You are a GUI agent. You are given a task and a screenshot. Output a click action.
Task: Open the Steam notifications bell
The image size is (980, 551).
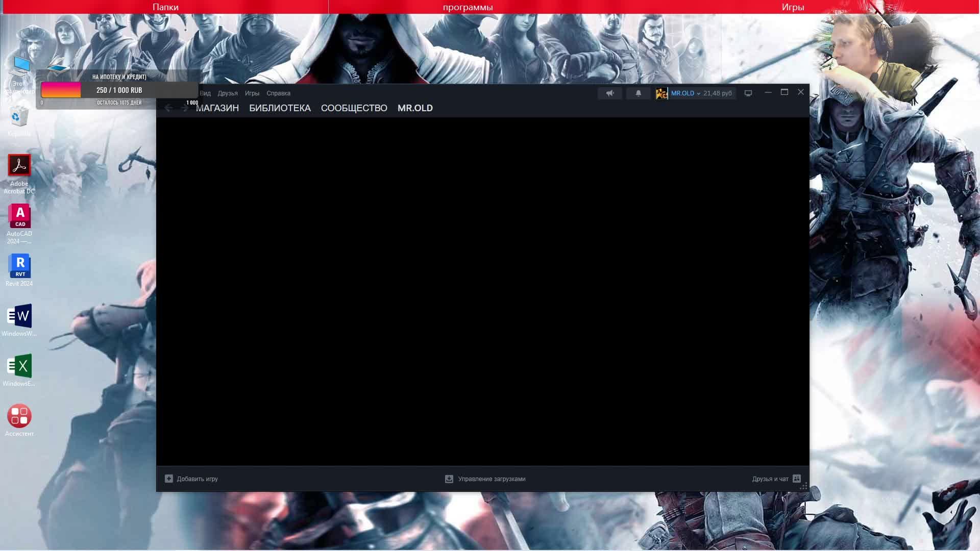point(638,93)
